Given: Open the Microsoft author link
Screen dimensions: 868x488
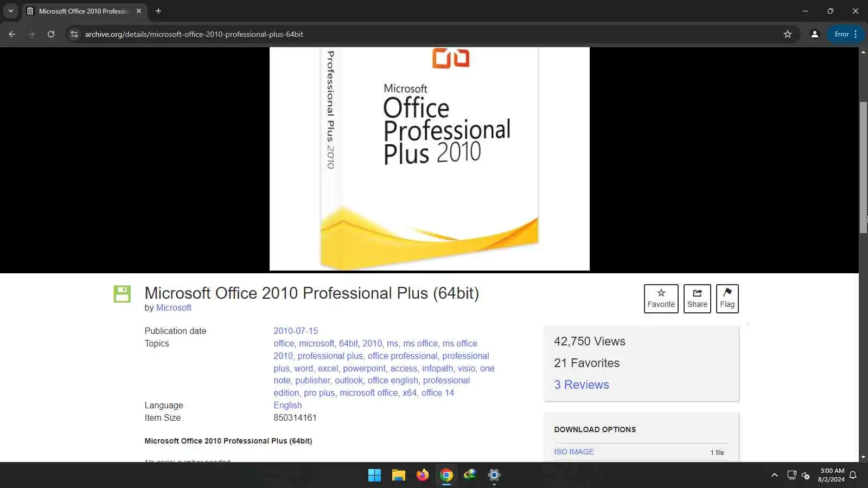Looking at the screenshot, I should (174, 307).
